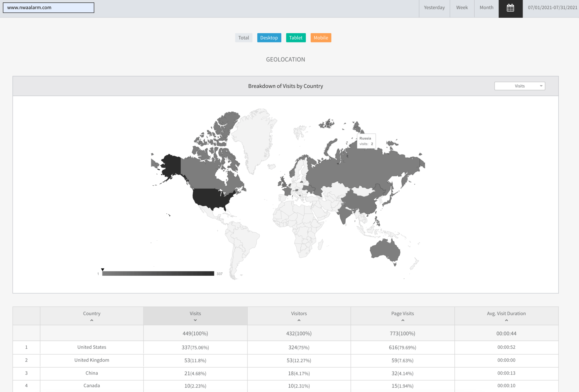Click the Country column sort arrow

[92, 320]
